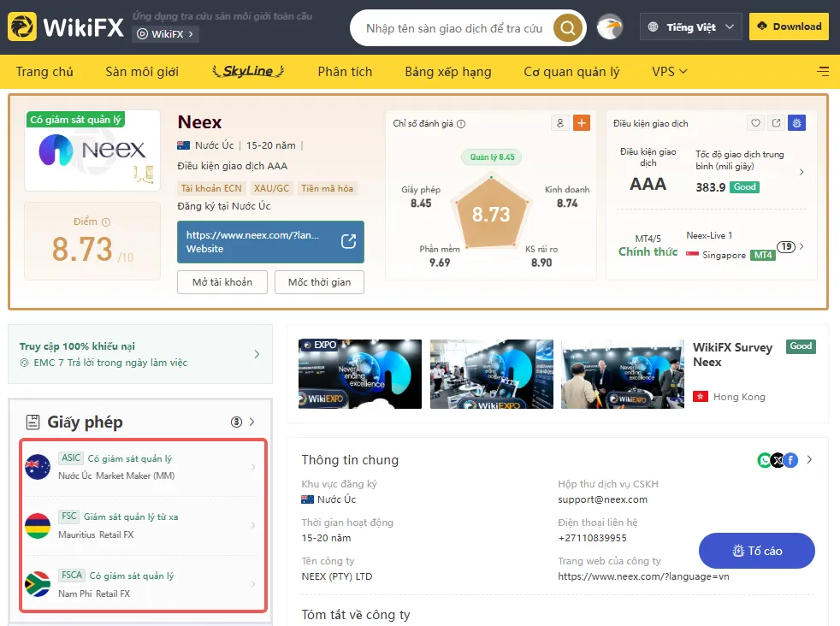The image size is (840, 626).
Task: Open complaints panel chevron Truy cập 100% khiếu nại
Action: (x=257, y=354)
